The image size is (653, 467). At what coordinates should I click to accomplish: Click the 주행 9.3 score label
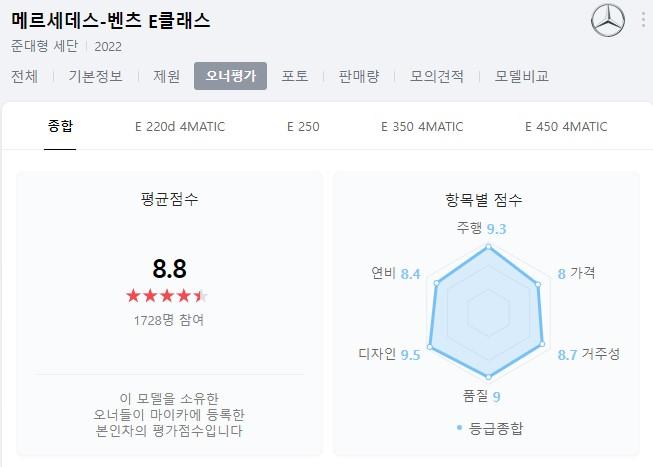click(482, 229)
